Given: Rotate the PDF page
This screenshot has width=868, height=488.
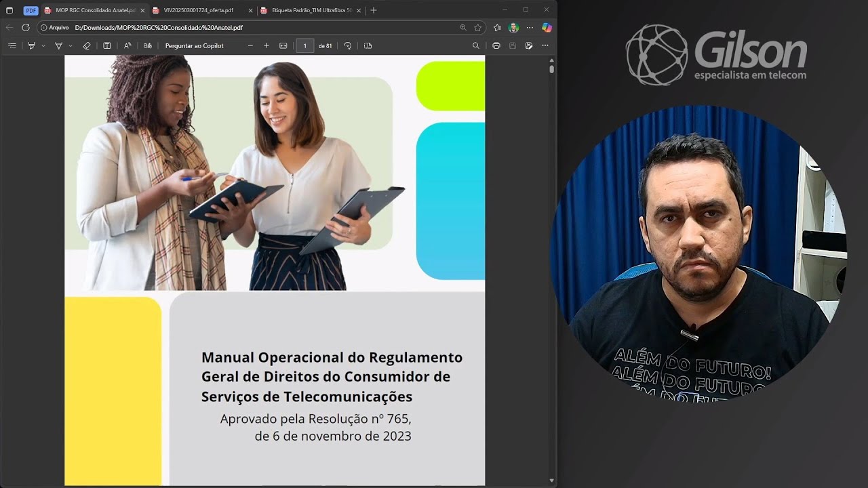Looking at the screenshot, I should pyautogui.click(x=348, y=45).
